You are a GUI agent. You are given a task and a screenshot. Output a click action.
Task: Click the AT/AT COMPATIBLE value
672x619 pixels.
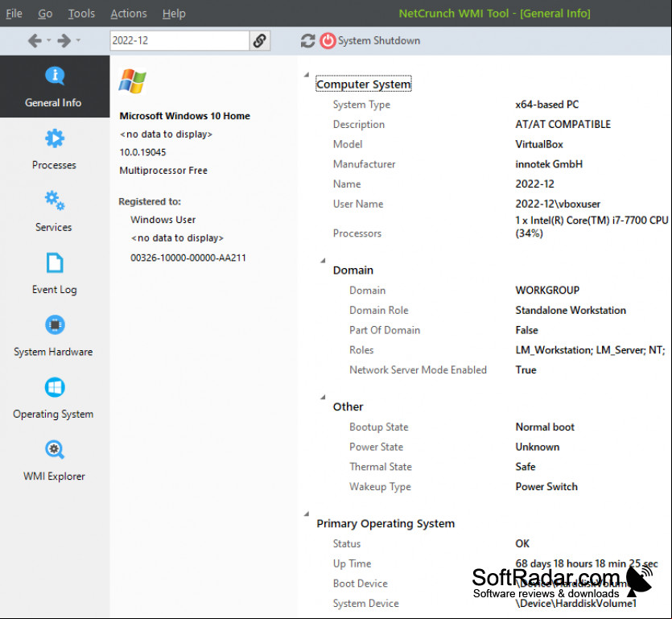point(563,124)
